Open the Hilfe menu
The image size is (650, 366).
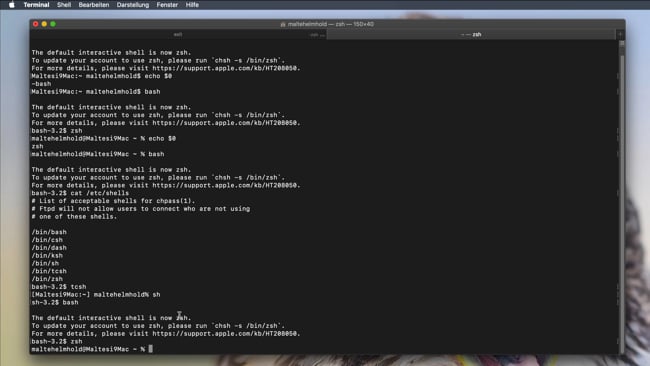click(192, 5)
